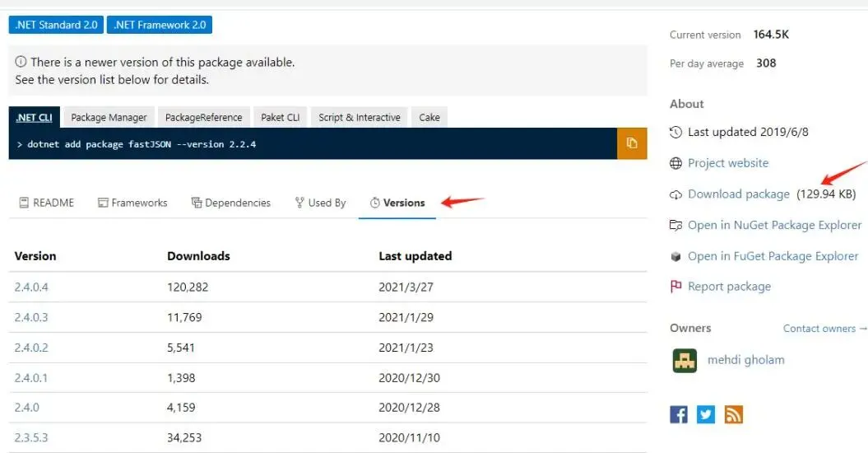Click the .NET Framework 2.0 badge
The width and height of the screenshot is (868, 453).
160,25
